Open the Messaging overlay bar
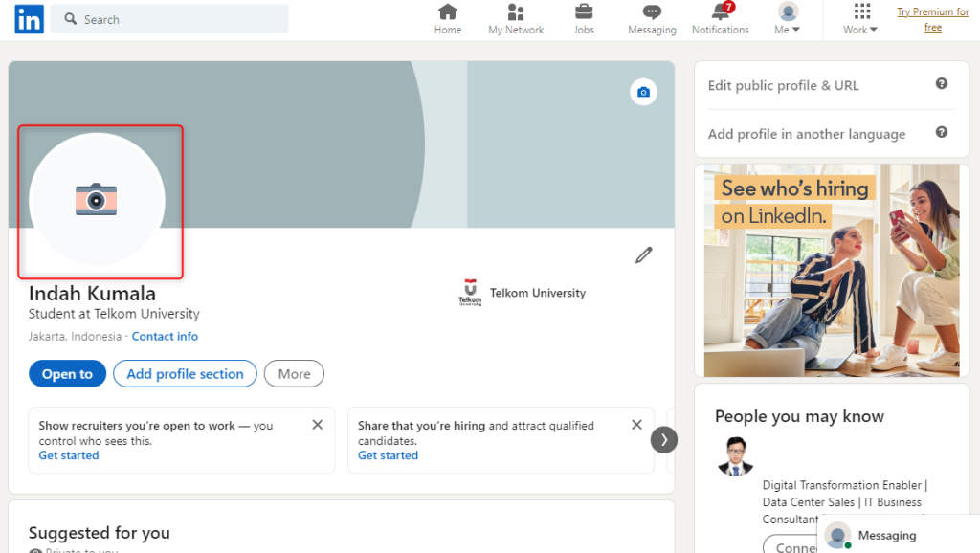 coord(898,535)
